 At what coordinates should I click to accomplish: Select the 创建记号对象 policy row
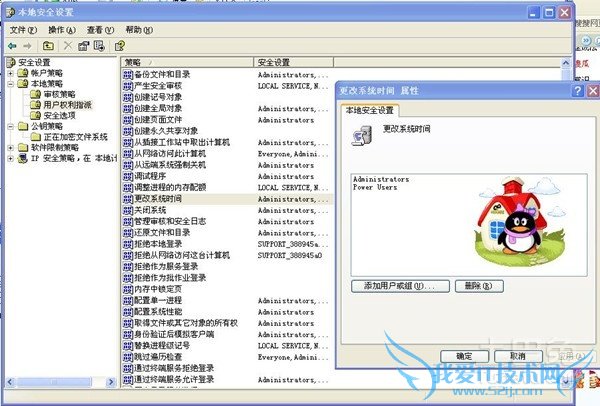[x=227, y=98]
